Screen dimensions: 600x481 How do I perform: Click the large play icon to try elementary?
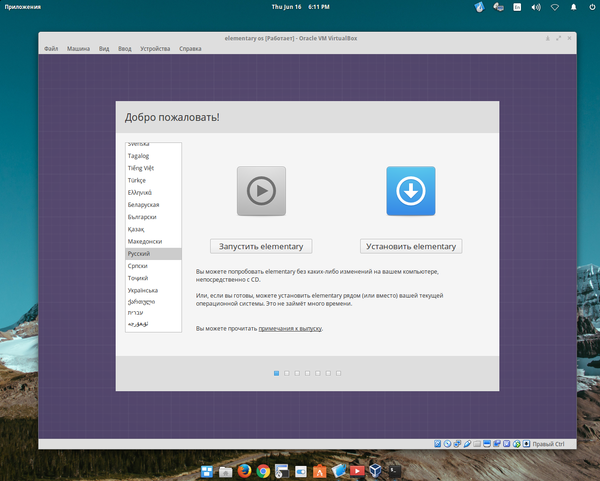coord(261,191)
